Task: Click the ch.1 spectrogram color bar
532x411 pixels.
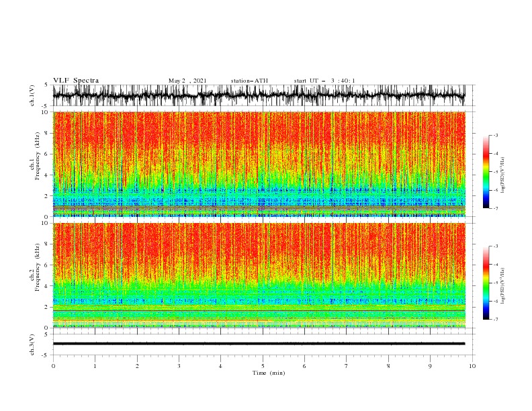Action: 486,171
